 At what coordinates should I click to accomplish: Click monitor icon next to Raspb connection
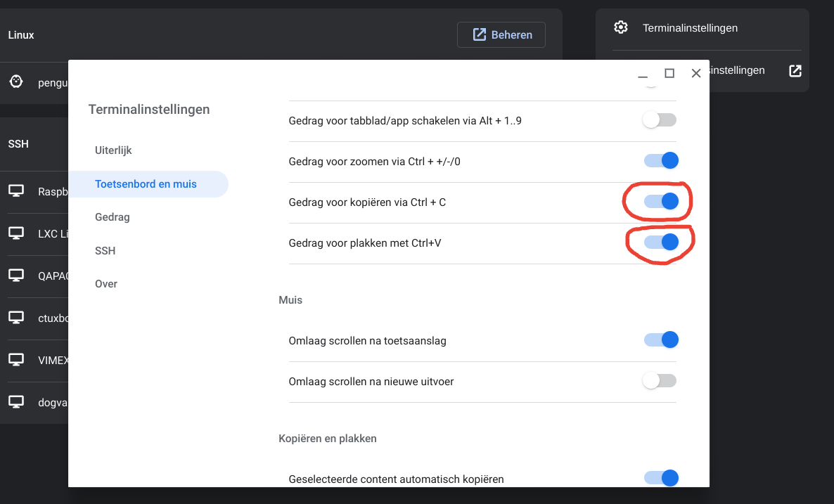pyautogui.click(x=17, y=190)
